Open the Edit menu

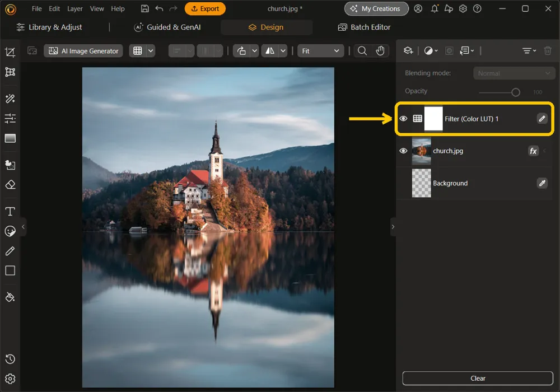point(54,8)
